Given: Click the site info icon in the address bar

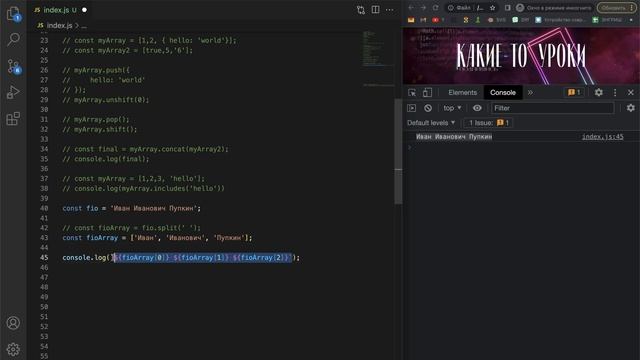Looking at the screenshot, I should pos(451,8).
